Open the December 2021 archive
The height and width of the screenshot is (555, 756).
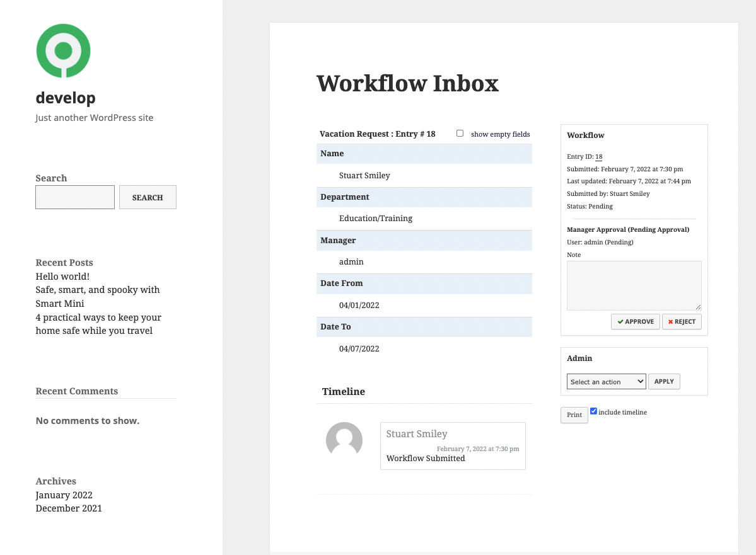point(68,508)
